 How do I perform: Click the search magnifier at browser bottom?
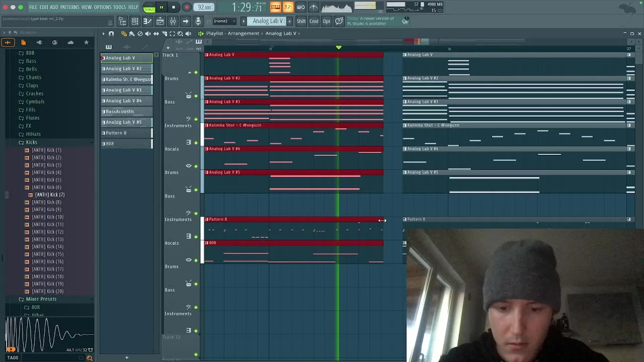pos(90,358)
